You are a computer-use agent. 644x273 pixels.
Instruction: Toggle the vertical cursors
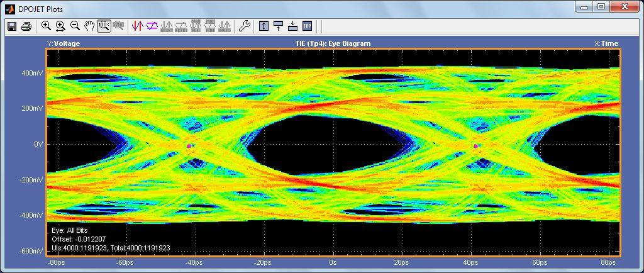[x=137, y=26]
